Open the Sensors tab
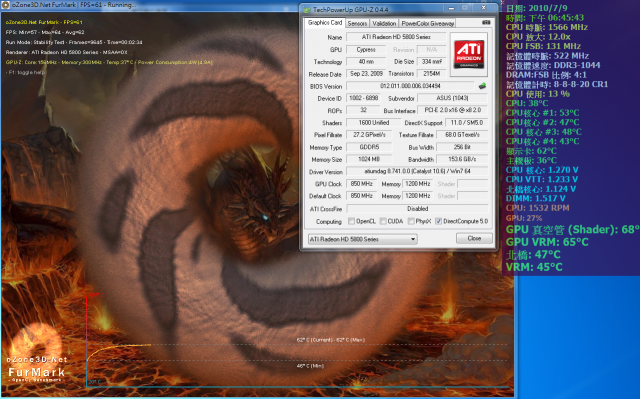Screen dimensions: 640x399 coord(357,24)
